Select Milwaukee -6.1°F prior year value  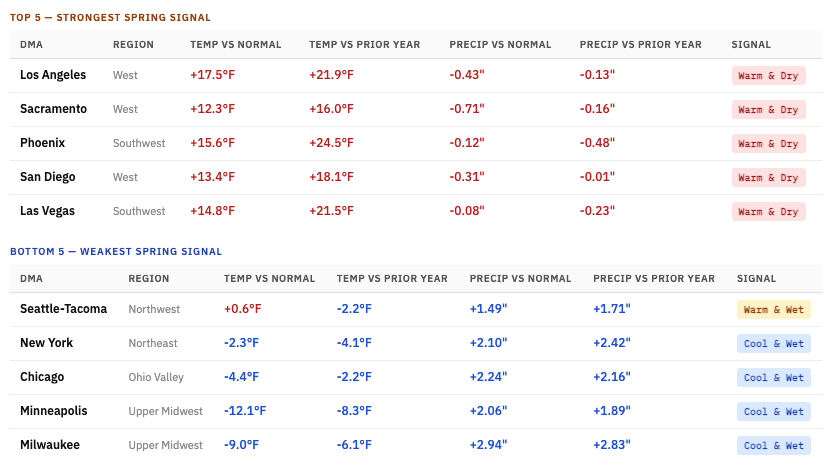354,445
